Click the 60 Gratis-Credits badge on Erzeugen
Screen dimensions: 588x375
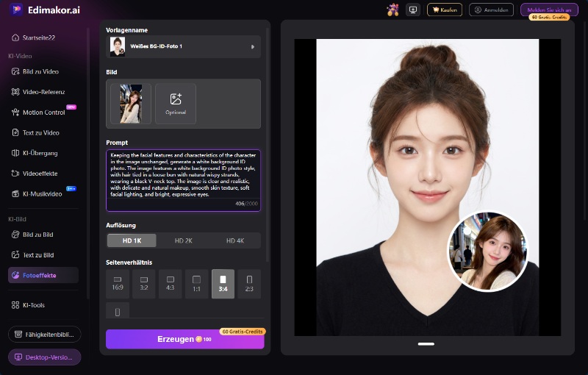243,332
